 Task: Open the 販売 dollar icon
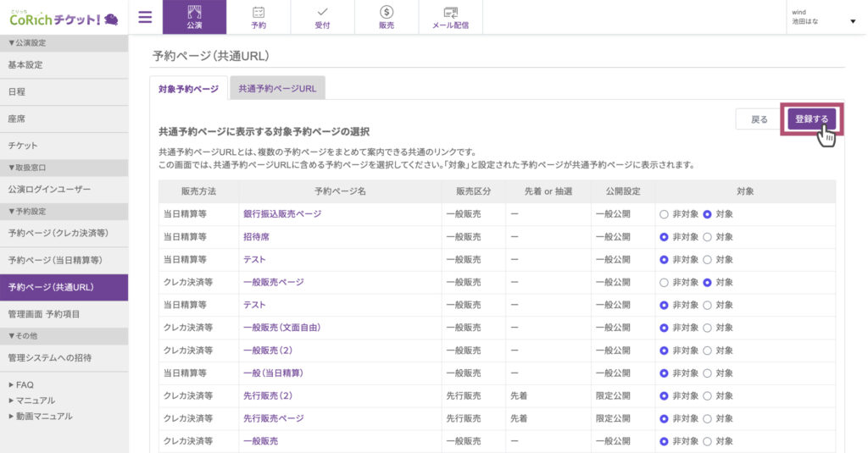(387, 17)
